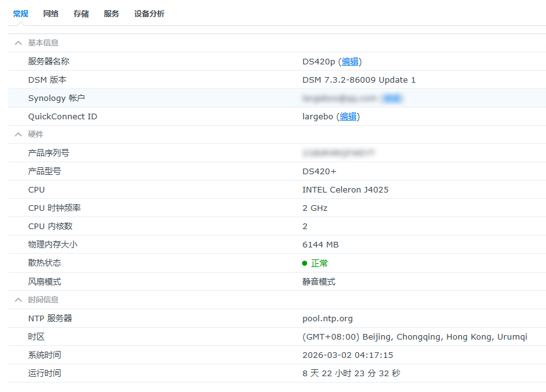The image size is (546, 392).
Task: Click the 2 GHz clock value
Action: pyautogui.click(x=315, y=208)
